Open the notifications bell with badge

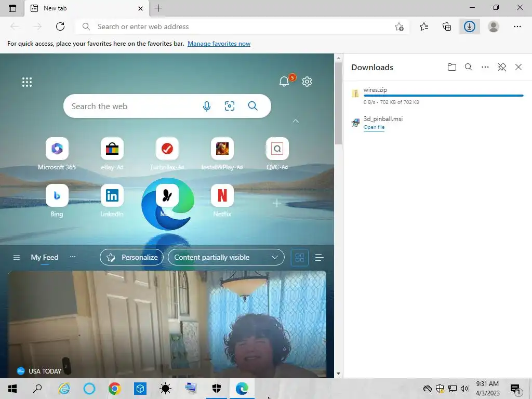click(x=285, y=81)
